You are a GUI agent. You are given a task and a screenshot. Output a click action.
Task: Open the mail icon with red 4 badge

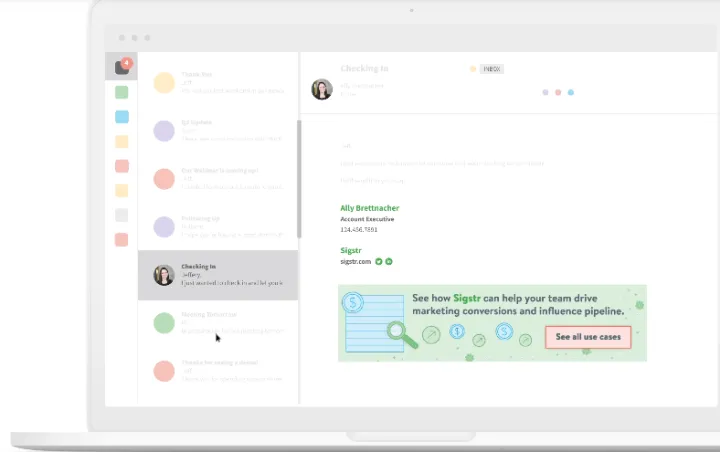[x=122, y=67]
